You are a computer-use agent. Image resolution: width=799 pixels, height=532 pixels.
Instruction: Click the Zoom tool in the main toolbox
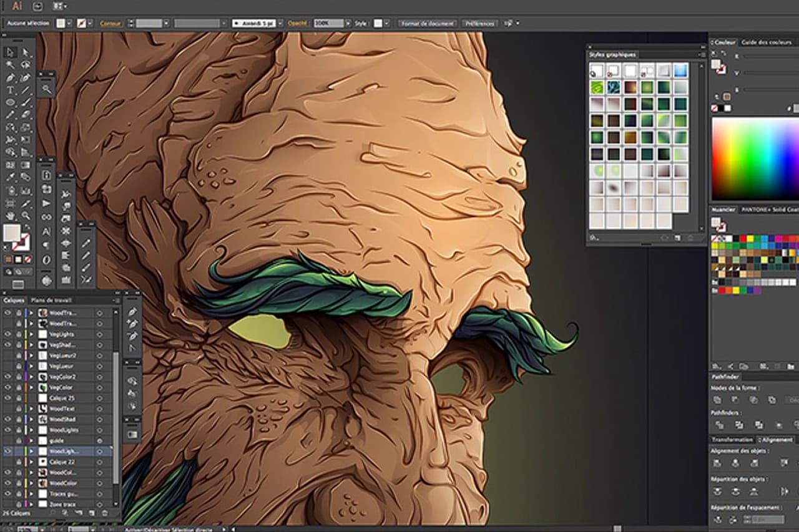tap(26, 215)
